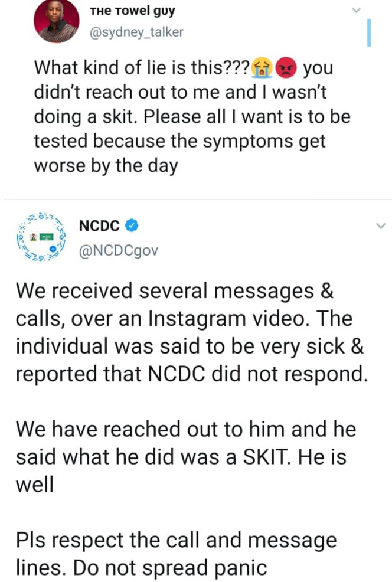
Task: Open The Towel Guy display name
Action: (x=132, y=11)
